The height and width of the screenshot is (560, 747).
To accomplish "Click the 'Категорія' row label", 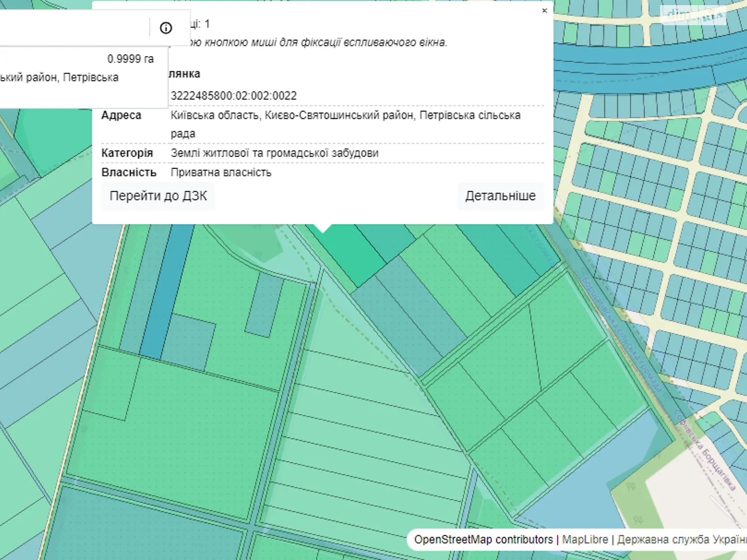I will coord(127,153).
